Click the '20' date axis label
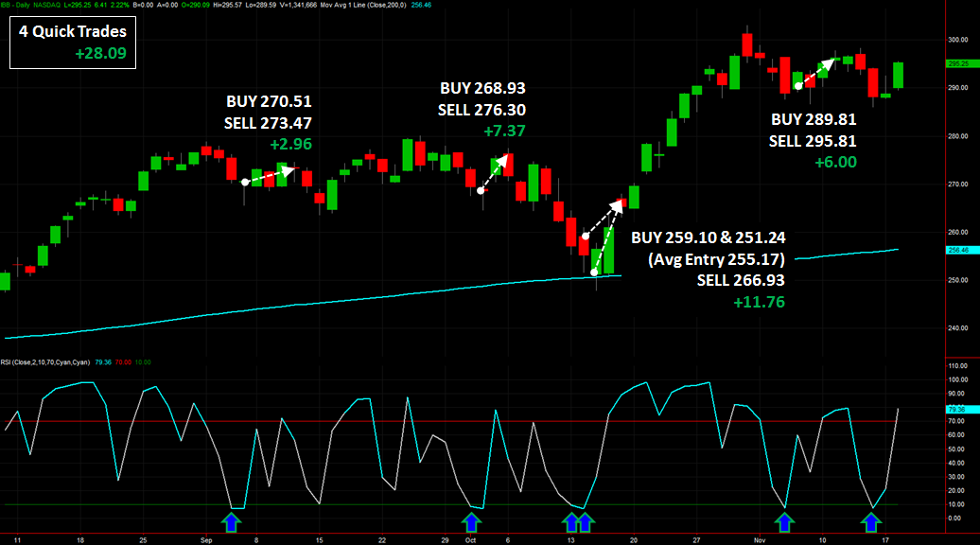 (x=634, y=540)
